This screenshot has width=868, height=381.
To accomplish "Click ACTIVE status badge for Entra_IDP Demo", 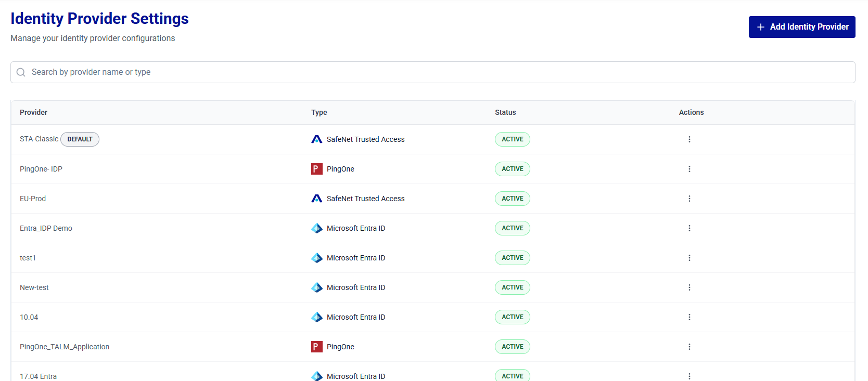I will (x=513, y=228).
